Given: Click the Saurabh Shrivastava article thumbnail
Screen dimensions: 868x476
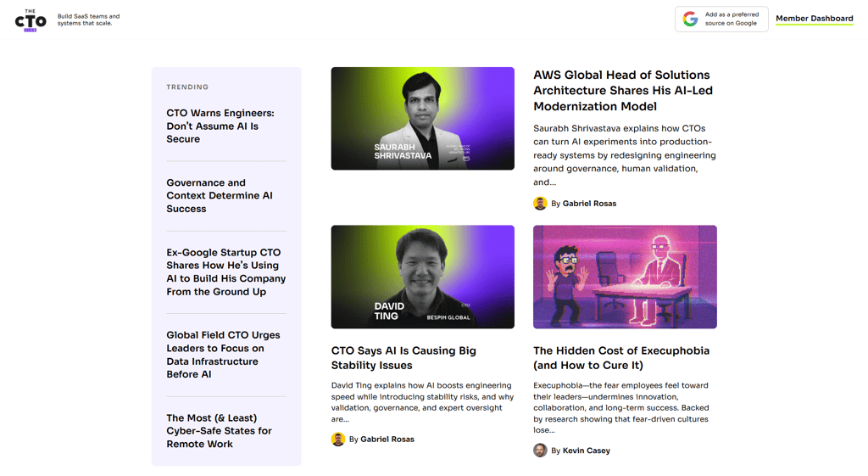Looking at the screenshot, I should point(422,119).
